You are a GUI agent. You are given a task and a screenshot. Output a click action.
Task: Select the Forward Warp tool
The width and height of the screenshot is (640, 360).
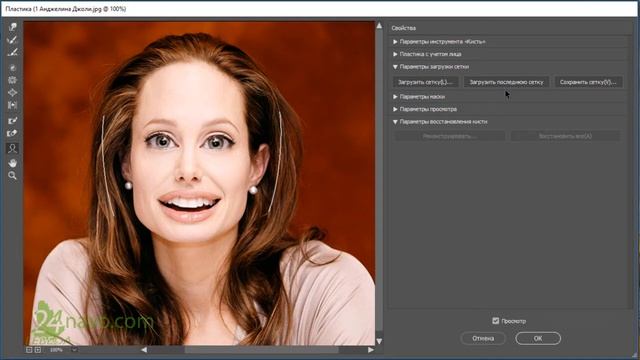[12, 27]
